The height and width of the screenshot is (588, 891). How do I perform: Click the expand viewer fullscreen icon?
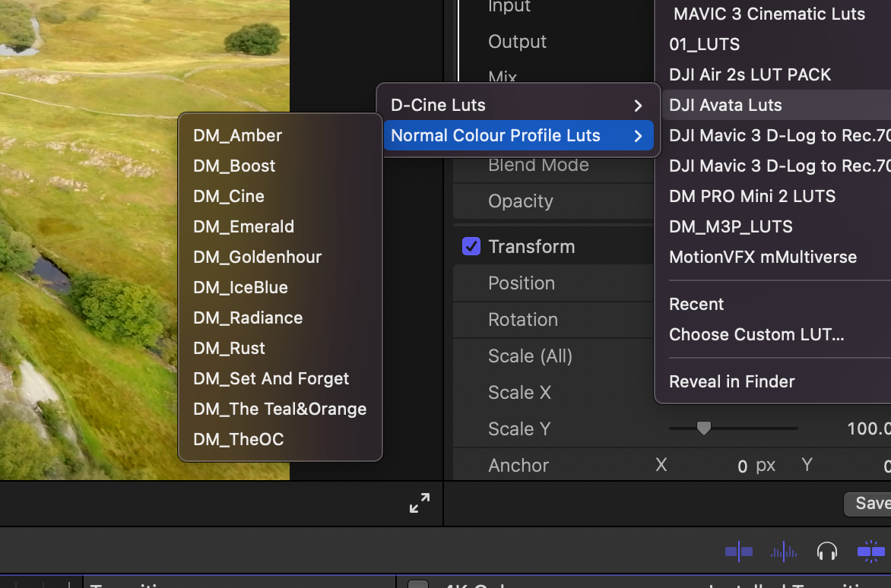point(419,502)
